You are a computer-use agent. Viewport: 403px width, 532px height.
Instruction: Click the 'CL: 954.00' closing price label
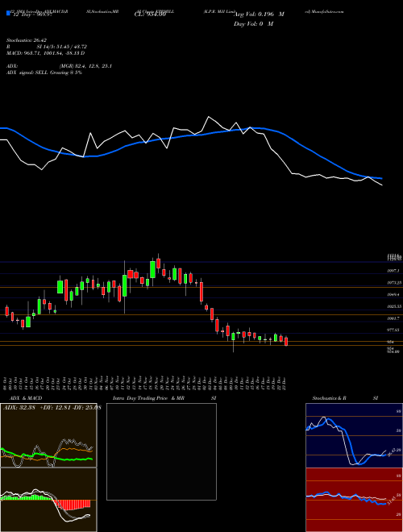(x=150, y=15)
